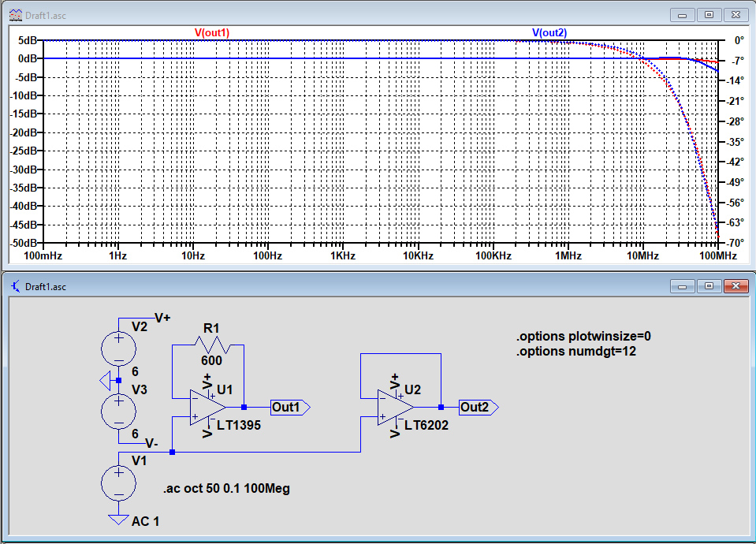Click the Out1 net label flag
Screen dimensions: 756x544
point(290,408)
